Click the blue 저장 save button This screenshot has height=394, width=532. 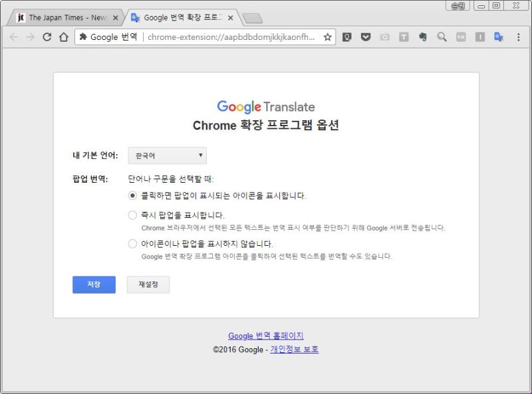[94, 284]
